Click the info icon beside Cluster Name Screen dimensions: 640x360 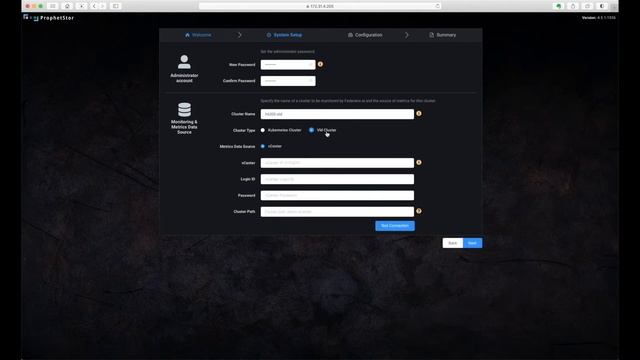(419, 113)
